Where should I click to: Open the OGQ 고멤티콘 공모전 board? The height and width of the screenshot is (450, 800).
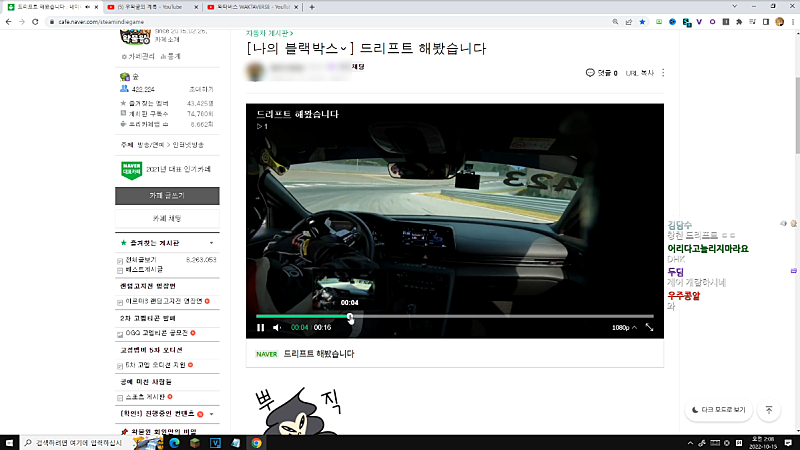point(157,333)
